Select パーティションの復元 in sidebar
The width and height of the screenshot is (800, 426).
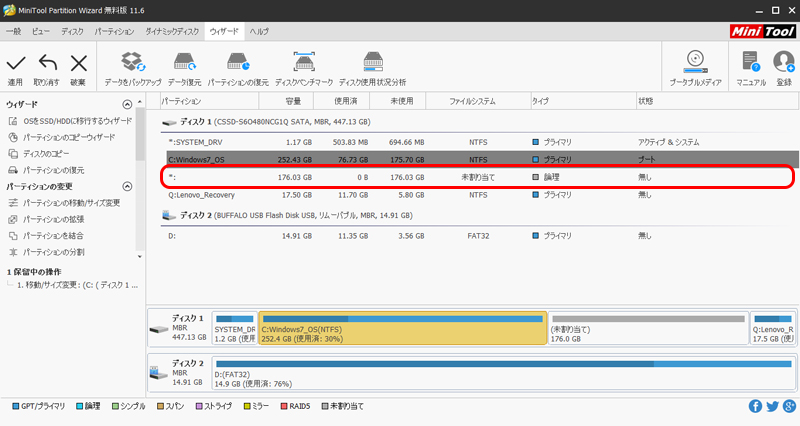pos(46,170)
